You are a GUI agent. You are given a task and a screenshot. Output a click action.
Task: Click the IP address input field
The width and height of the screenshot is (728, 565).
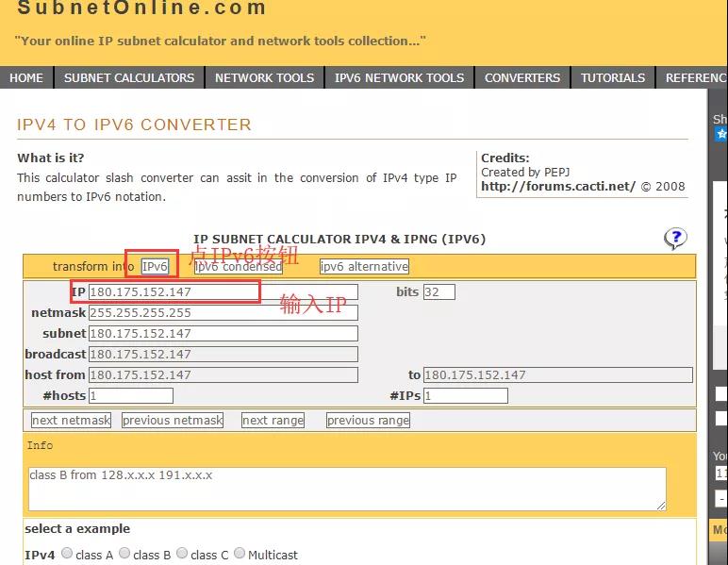(223, 292)
